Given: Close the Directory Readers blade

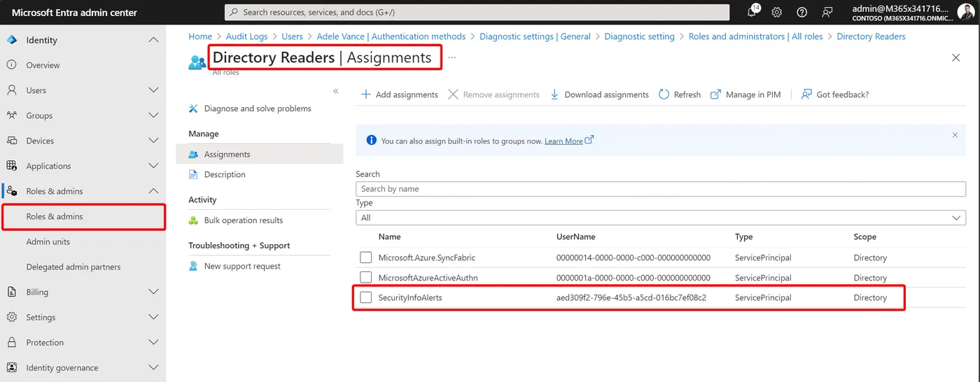Looking at the screenshot, I should [x=956, y=57].
